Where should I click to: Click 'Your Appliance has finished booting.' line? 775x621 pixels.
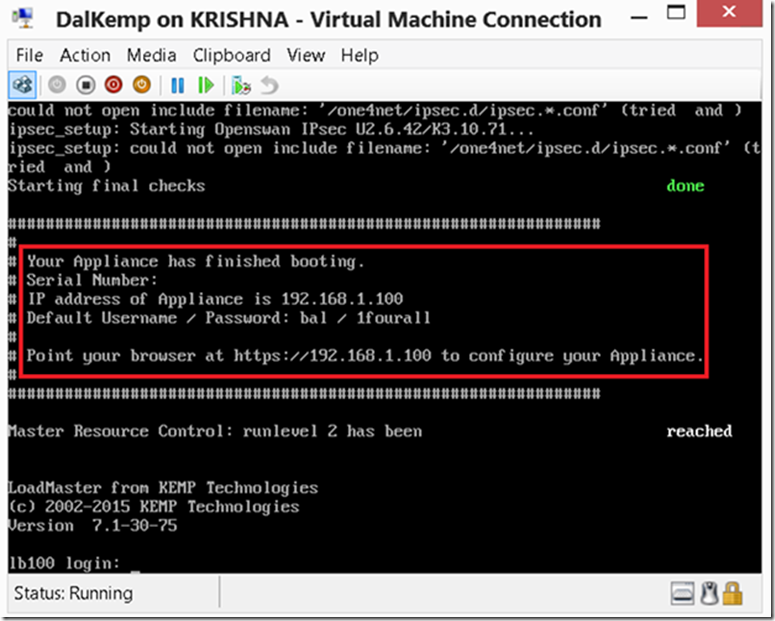pos(195,261)
